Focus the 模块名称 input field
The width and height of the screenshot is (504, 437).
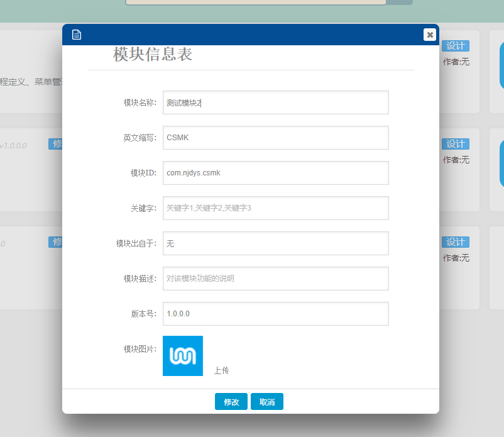click(275, 102)
